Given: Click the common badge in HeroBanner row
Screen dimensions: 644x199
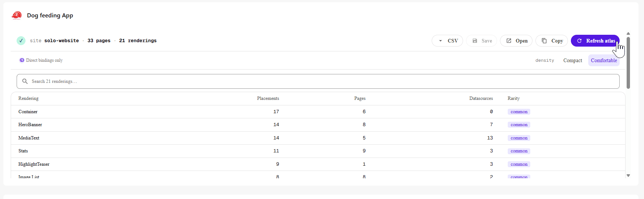Looking at the screenshot, I should [519, 125].
